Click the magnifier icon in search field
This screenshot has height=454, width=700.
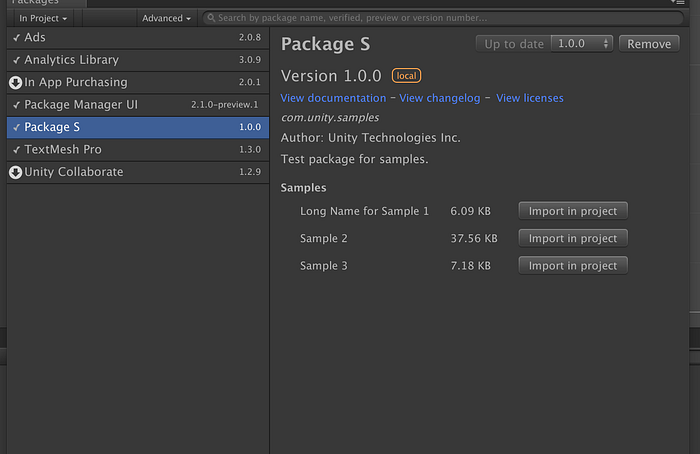point(211,18)
